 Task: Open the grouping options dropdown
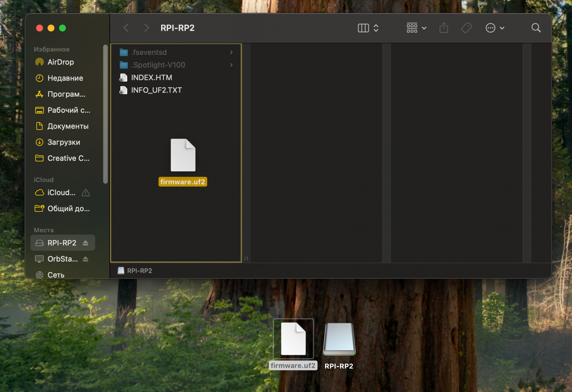[x=416, y=28]
